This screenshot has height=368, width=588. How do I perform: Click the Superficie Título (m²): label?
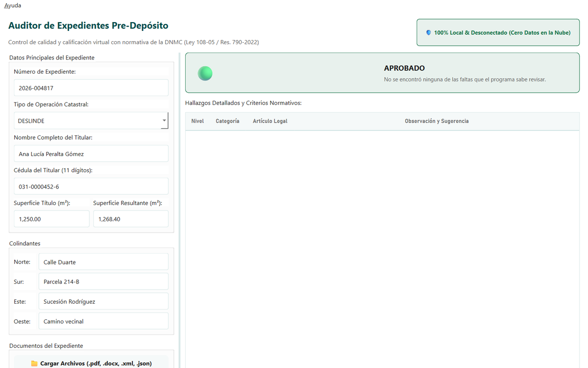click(x=42, y=203)
